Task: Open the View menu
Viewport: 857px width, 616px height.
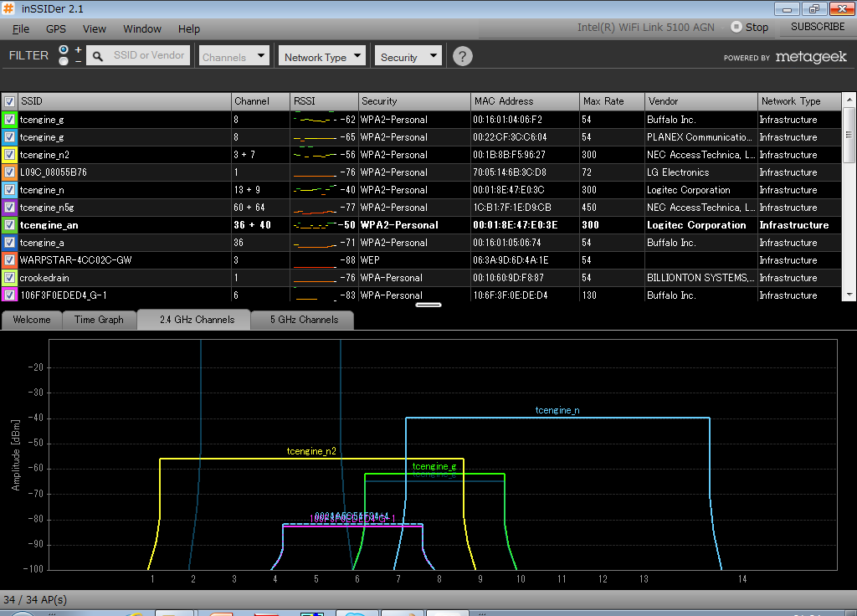Action: click(95, 29)
